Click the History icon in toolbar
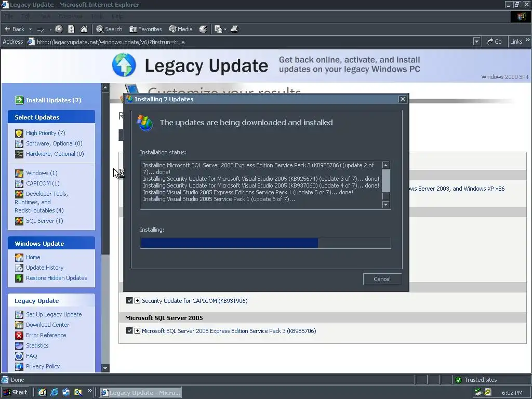Image resolution: width=532 pixels, height=399 pixels. (203, 29)
